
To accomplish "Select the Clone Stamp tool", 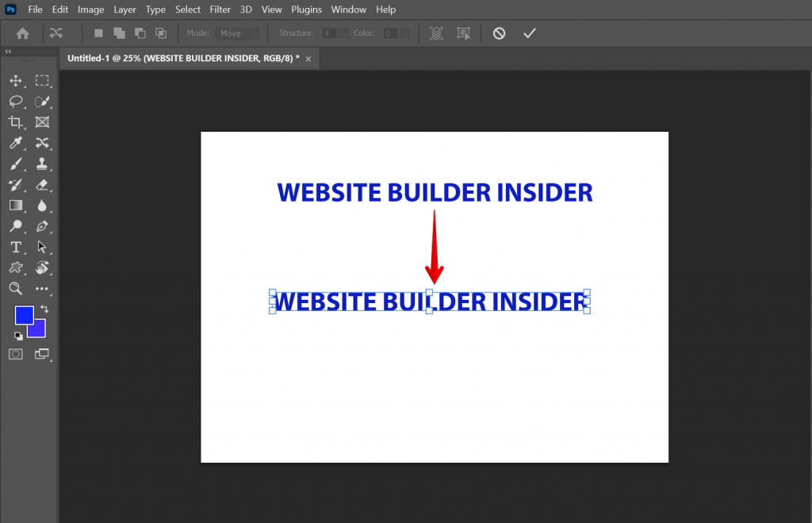I will point(42,164).
